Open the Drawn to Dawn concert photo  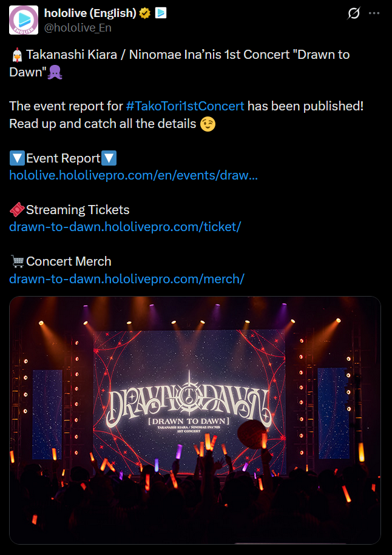click(195, 420)
